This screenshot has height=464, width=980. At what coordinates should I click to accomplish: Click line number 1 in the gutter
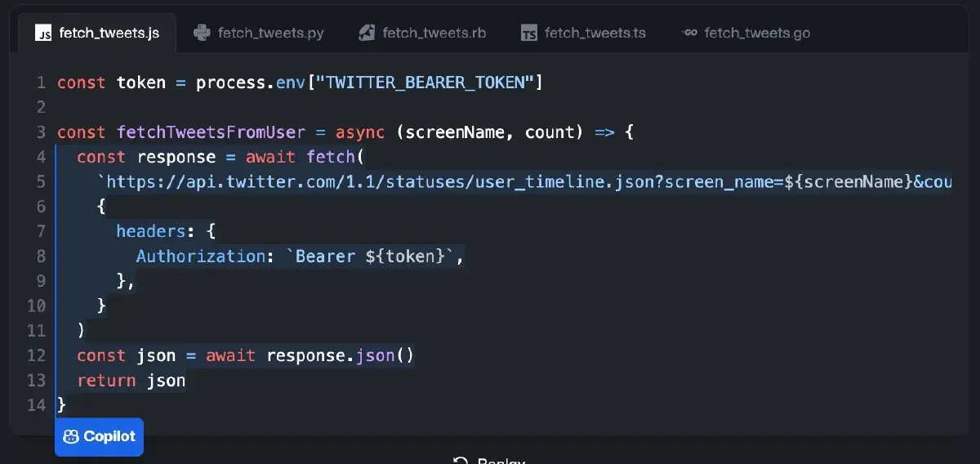point(41,83)
